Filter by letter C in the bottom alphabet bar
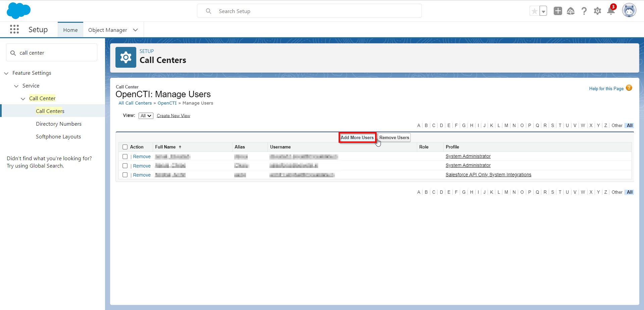Image resolution: width=644 pixels, height=310 pixels. (x=434, y=192)
